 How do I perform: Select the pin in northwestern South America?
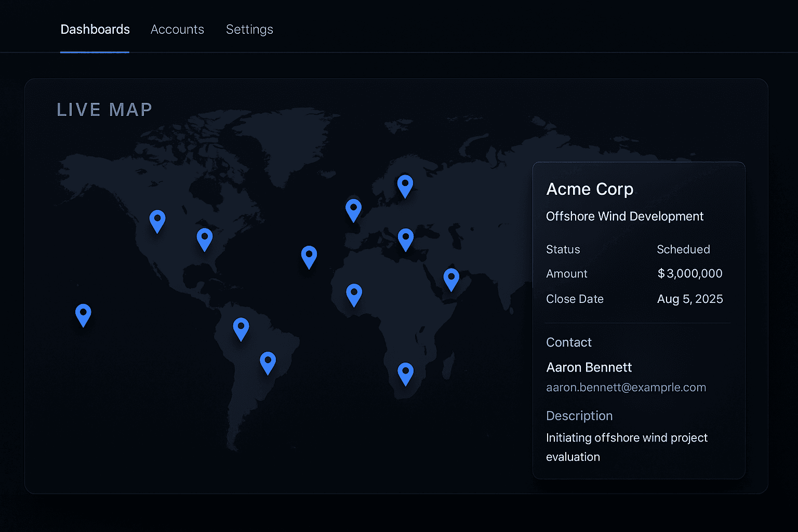point(241,328)
